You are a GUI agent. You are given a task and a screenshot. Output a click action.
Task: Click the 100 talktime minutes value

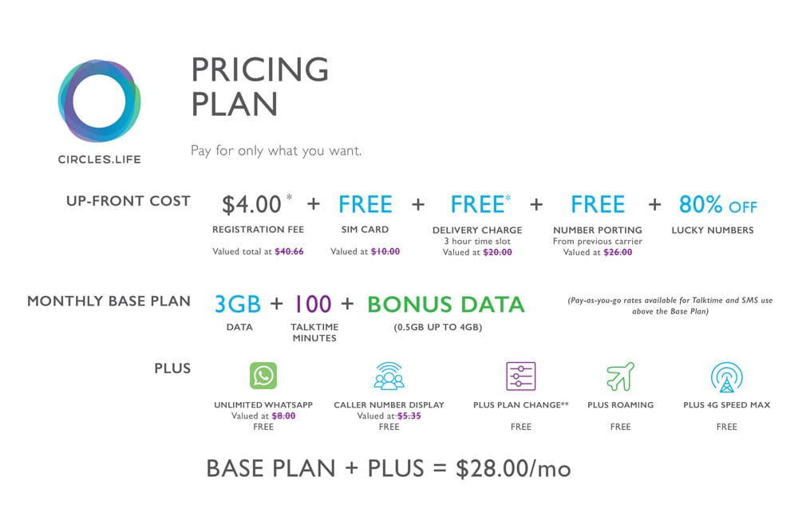[313, 304]
